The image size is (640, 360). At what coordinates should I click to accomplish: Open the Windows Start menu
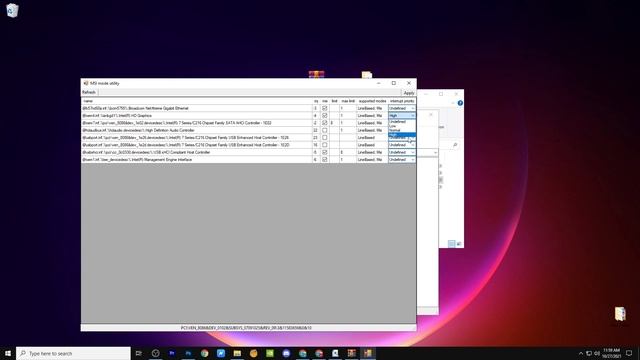(8, 353)
